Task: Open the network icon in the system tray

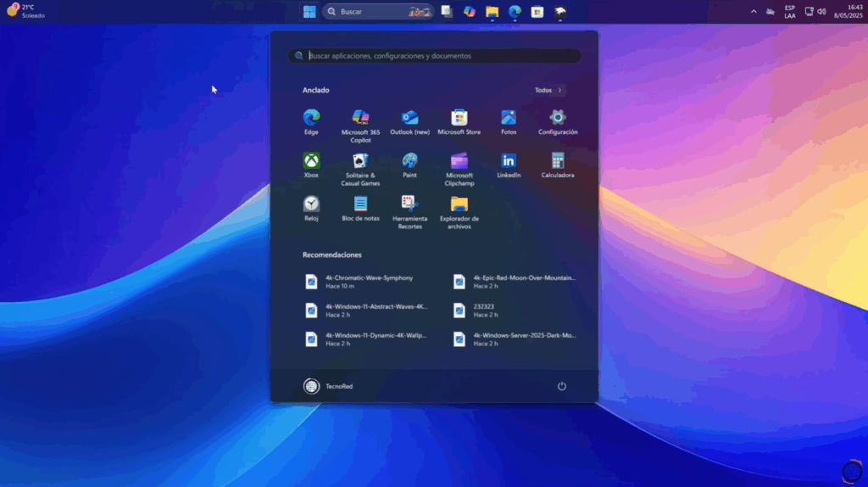Action: (x=810, y=12)
